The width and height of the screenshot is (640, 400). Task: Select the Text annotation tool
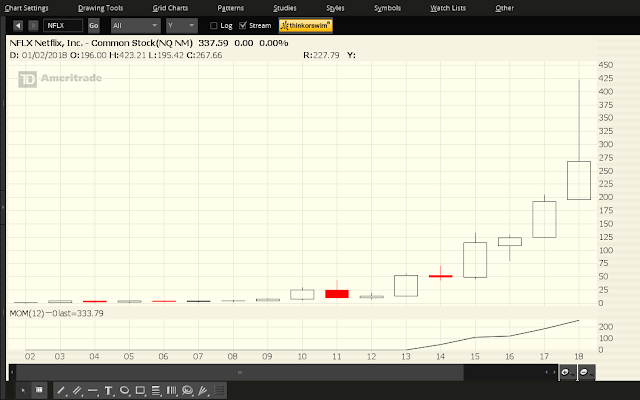(x=108, y=391)
